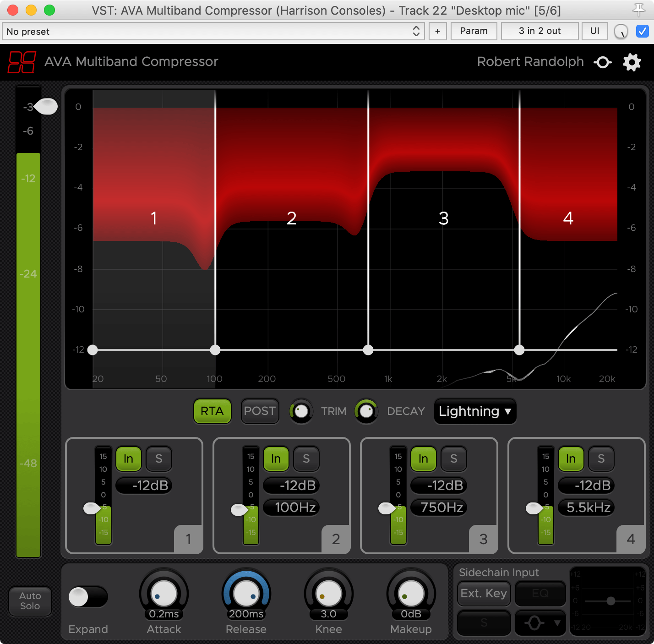Image resolution: width=654 pixels, height=644 pixels.
Task: Click the threshold handle at 20Hz
Action: [93, 350]
